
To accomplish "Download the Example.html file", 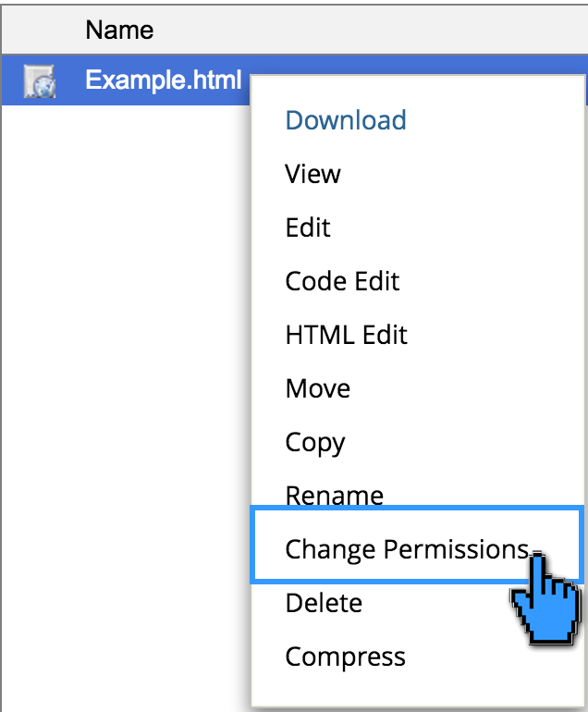I will [x=346, y=120].
